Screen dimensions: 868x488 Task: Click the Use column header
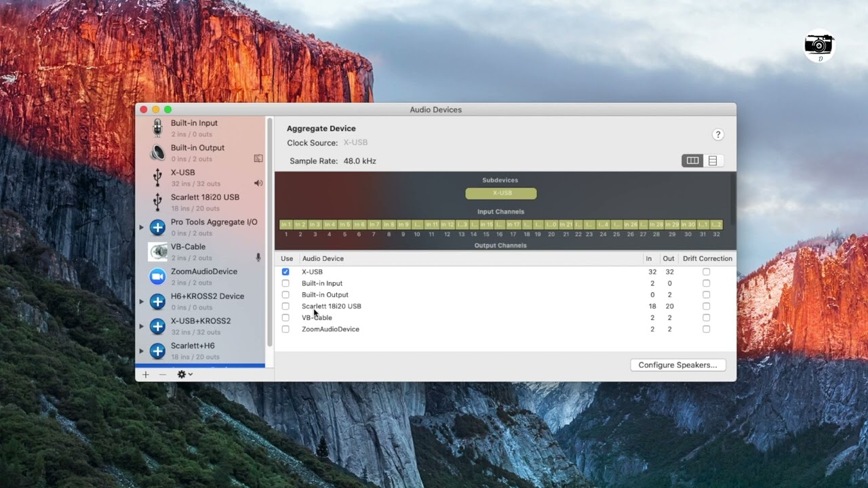point(287,258)
